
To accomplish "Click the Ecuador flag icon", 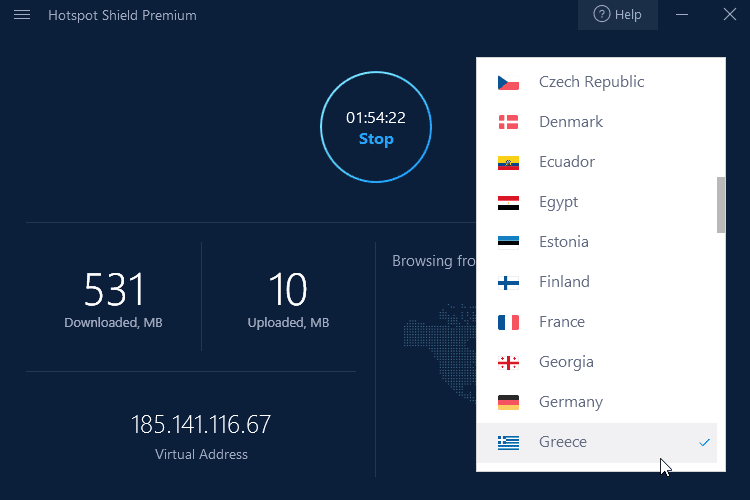I will coord(508,163).
